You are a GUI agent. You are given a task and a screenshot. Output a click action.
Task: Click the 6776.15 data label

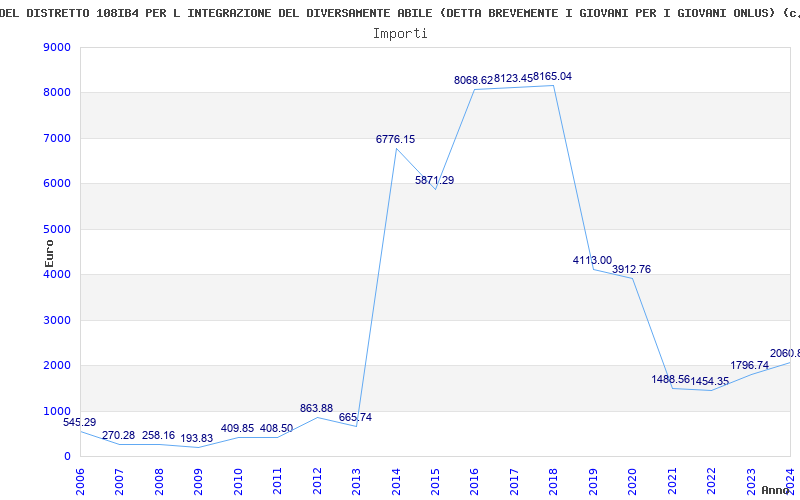point(395,139)
